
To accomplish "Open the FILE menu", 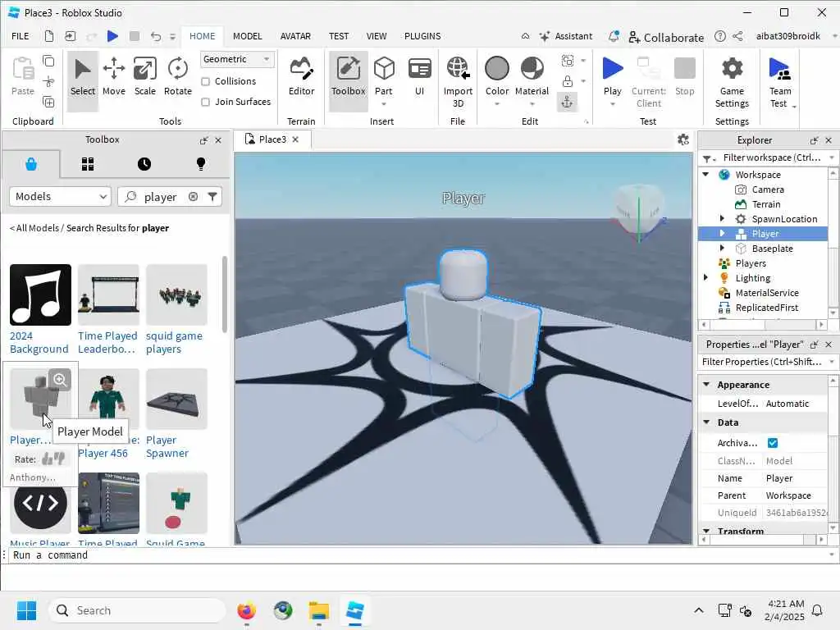I will tap(21, 36).
